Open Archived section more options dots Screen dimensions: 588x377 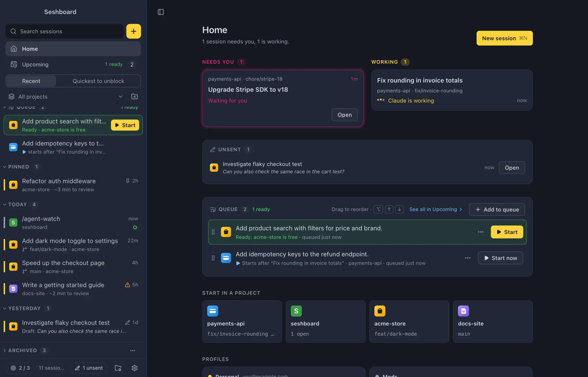133,350
